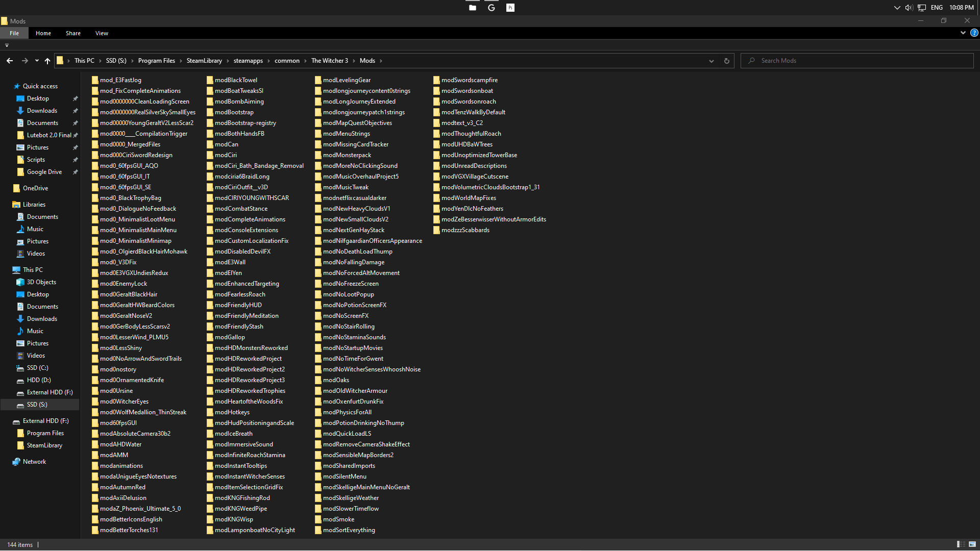
Task: Click the modzzzScabbards folder icon
Action: 436,230
